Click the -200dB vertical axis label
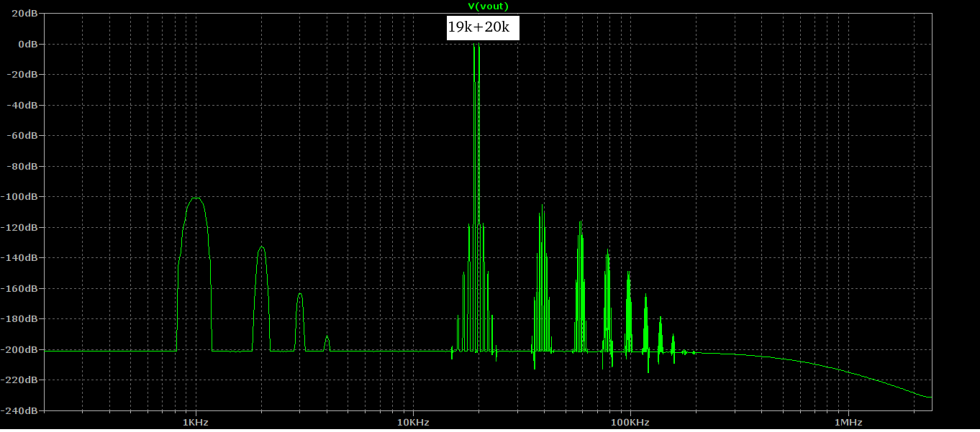The width and height of the screenshot is (980, 432). pos(21,349)
